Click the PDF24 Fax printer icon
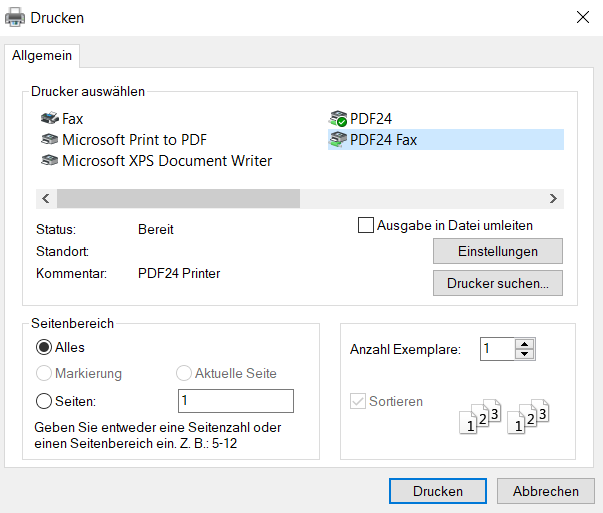Viewport: 603px width, 513px height. (x=338, y=140)
